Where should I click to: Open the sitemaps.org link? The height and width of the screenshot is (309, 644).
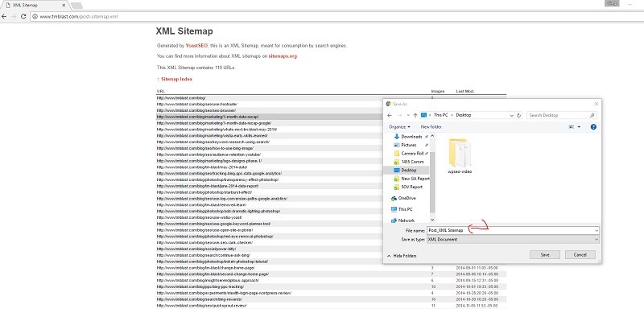[x=283, y=56]
